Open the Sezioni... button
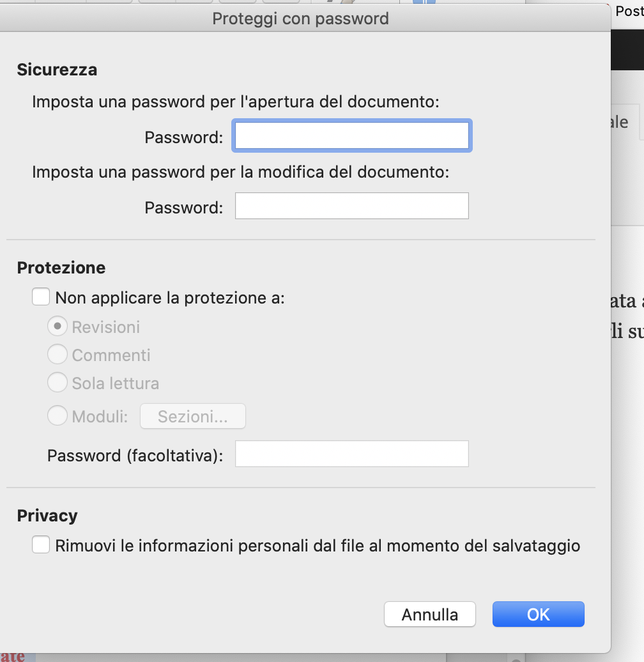The height and width of the screenshot is (662, 644). [193, 416]
